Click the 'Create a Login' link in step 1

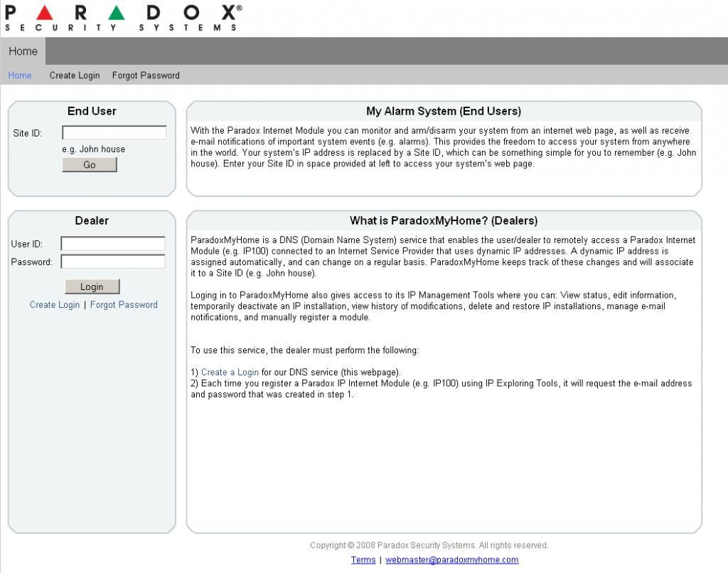(x=230, y=373)
